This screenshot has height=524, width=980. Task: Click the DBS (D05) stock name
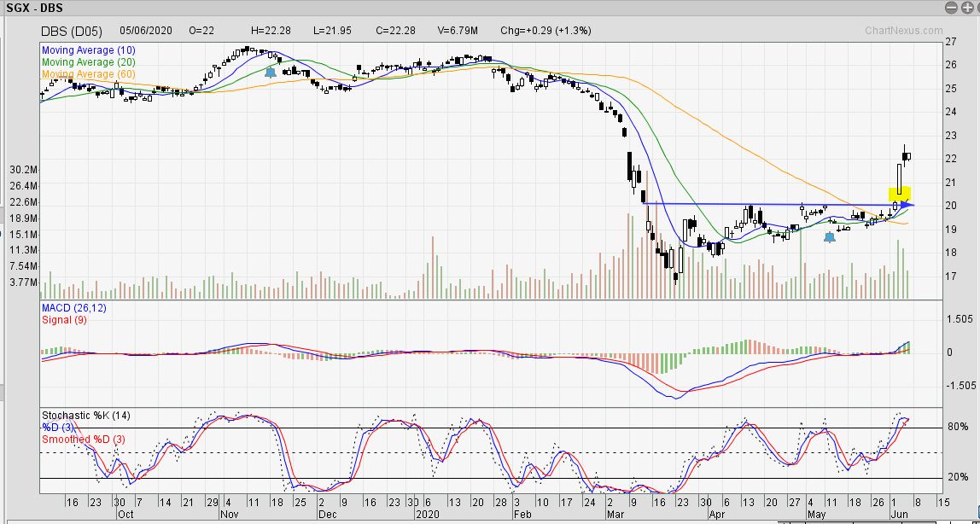(71, 31)
